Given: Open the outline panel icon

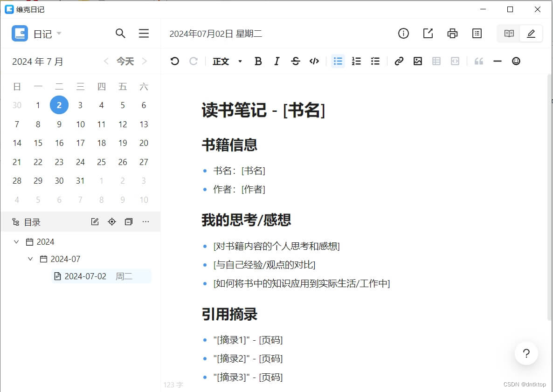Looking at the screenshot, I should [x=477, y=34].
